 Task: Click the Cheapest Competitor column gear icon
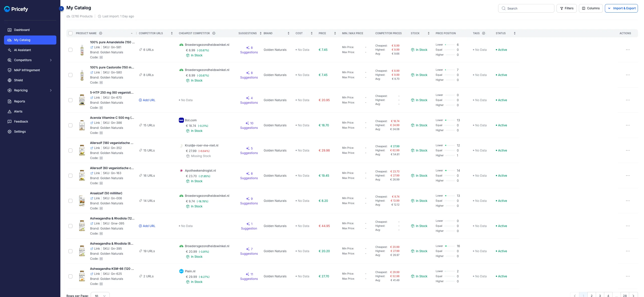click(214, 33)
